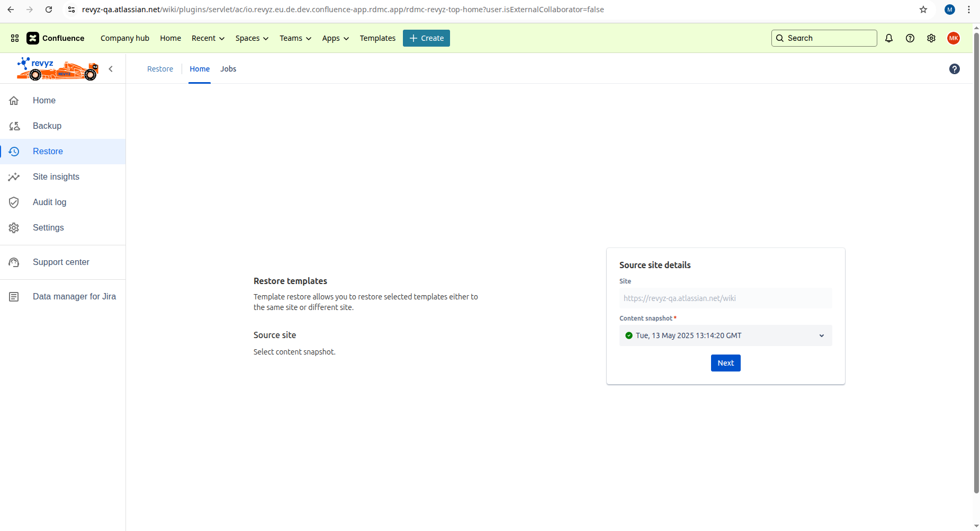Collapse the Revyz sidebar with arrow

click(111, 69)
